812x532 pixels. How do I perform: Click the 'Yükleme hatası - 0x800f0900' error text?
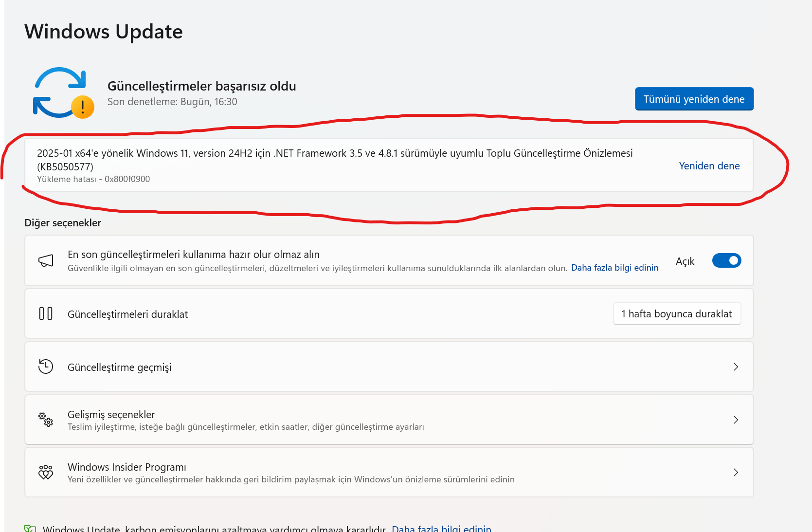coord(93,179)
